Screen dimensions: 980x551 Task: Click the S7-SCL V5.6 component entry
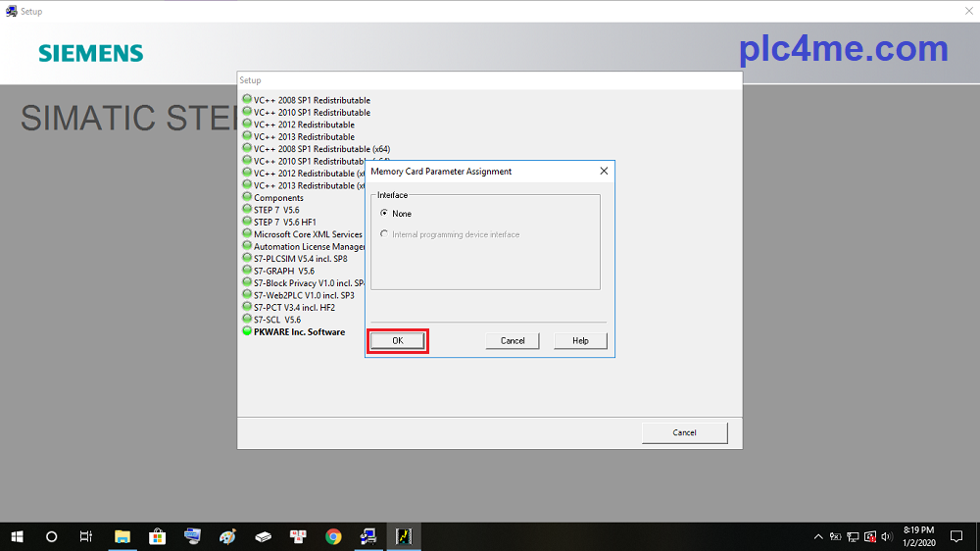[276, 320]
